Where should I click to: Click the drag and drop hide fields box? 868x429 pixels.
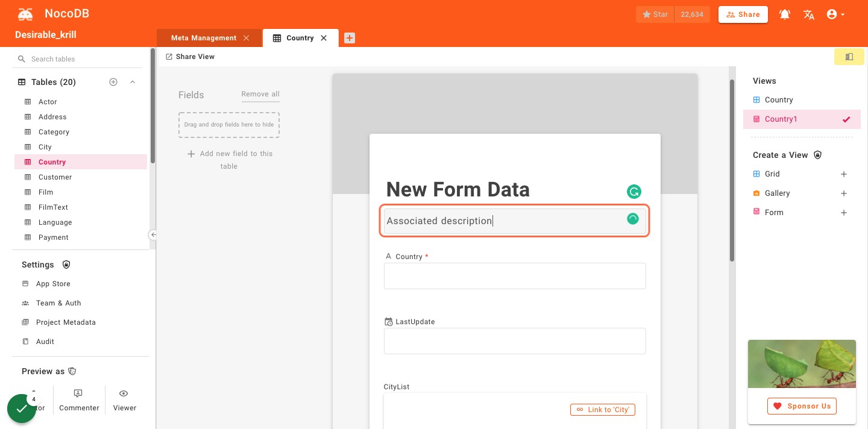(x=229, y=125)
